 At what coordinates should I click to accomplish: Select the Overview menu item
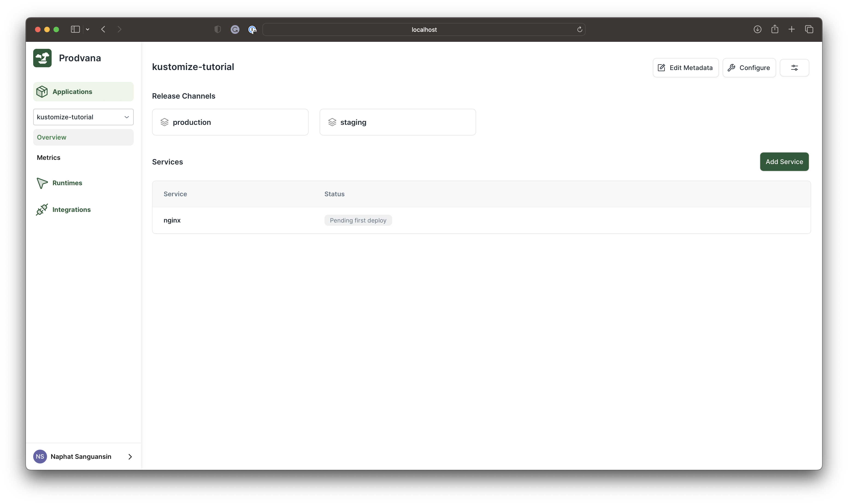coord(52,137)
